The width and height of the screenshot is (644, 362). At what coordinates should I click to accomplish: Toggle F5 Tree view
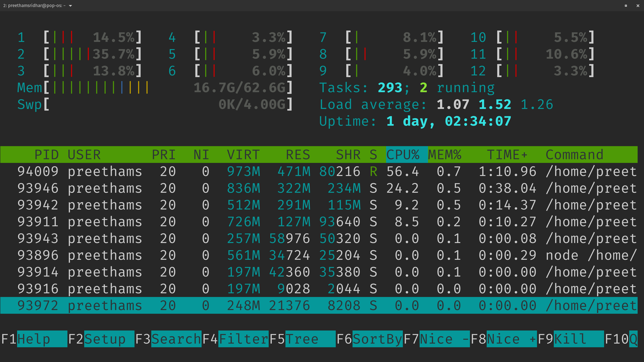(303, 339)
